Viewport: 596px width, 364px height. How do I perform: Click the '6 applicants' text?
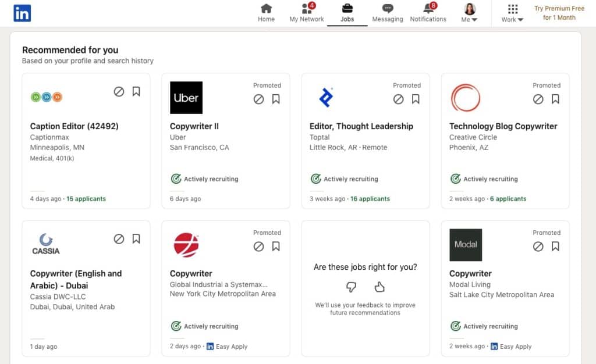coord(508,198)
